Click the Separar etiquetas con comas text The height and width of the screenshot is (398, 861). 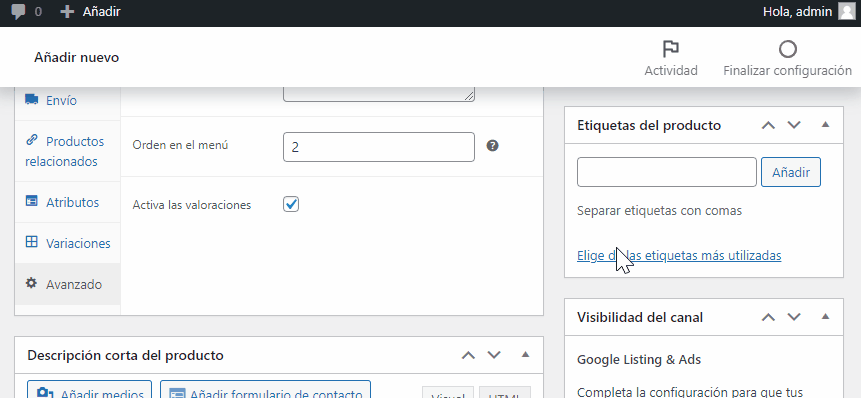point(659,210)
